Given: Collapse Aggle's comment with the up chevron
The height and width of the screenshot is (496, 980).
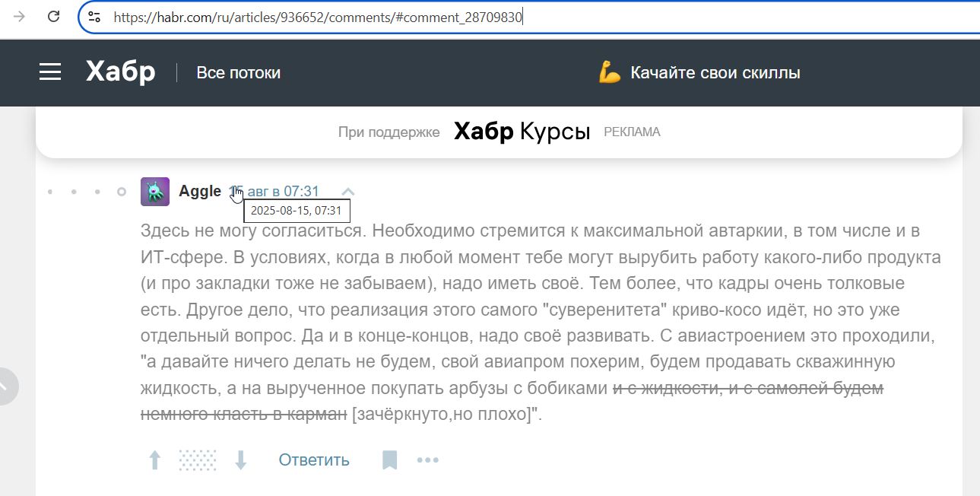Looking at the screenshot, I should click(x=347, y=191).
